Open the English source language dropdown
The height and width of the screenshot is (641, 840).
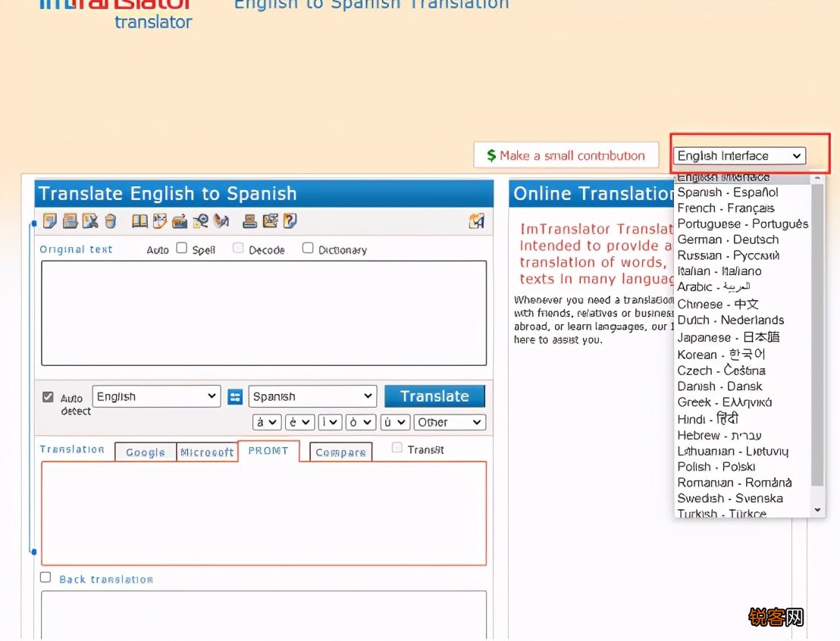click(156, 396)
